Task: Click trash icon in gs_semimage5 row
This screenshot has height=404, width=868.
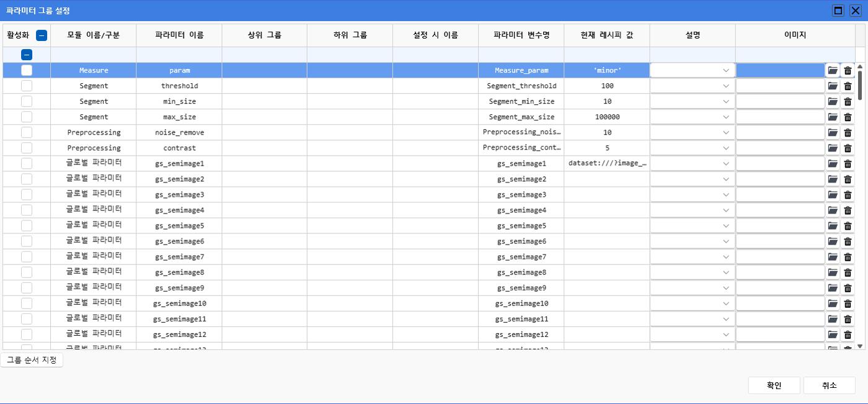Action: pos(848,226)
